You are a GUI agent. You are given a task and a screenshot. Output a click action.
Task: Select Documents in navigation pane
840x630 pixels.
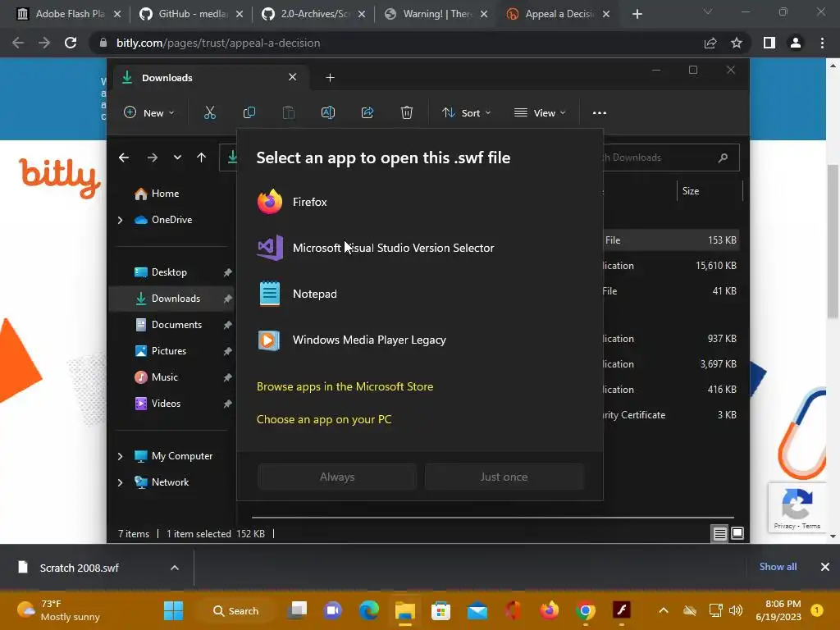176,325
